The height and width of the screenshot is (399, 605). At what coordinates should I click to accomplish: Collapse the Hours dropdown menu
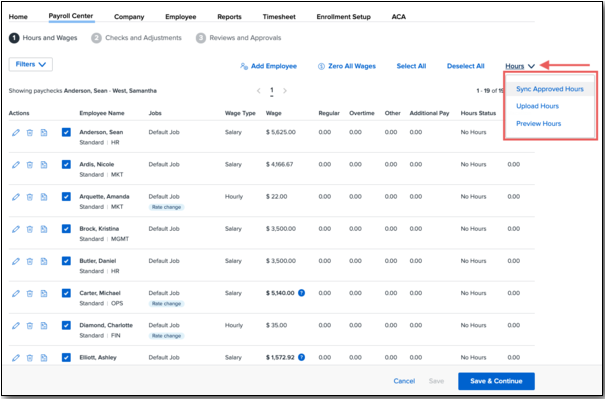coord(520,66)
